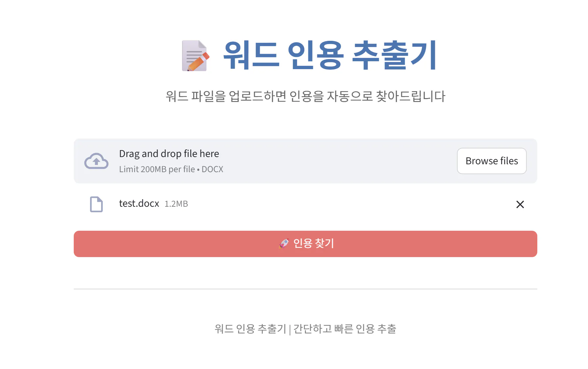This screenshot has height=369, width=588.
Task: Remove test.docx with the X button
Action: 520,204
